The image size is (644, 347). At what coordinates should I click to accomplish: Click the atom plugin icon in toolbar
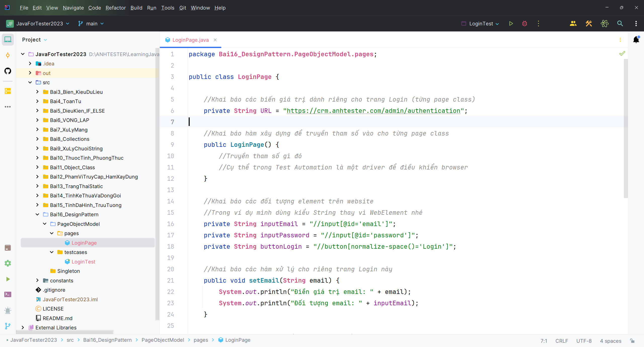click(605, 24)
